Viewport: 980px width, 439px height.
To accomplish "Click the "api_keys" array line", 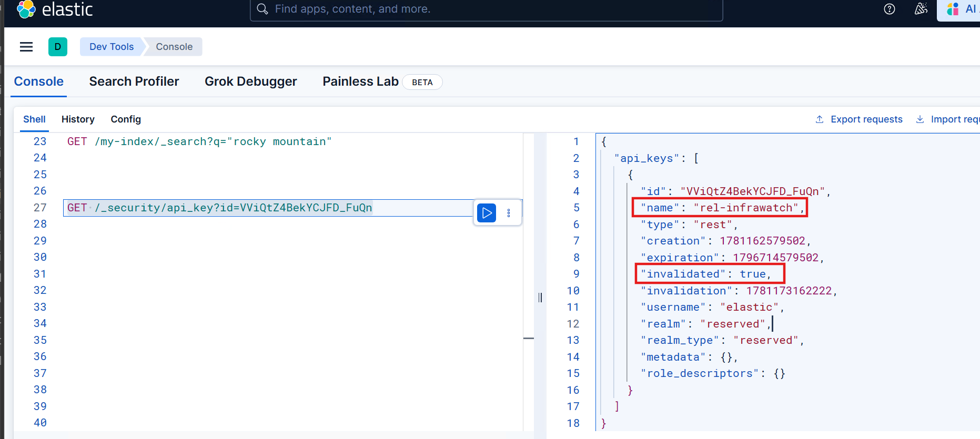I will tap(656, 158).
